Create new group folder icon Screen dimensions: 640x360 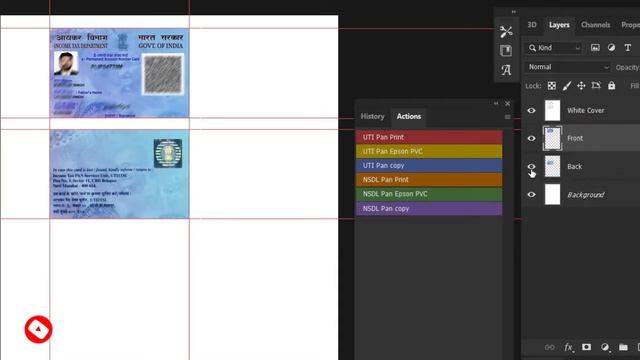[623, 347]
